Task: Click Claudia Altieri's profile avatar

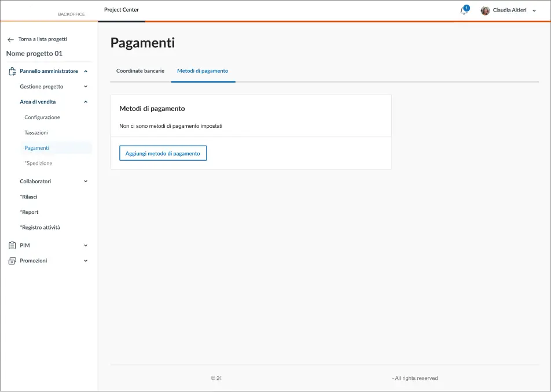Action: tap(485, 10)
